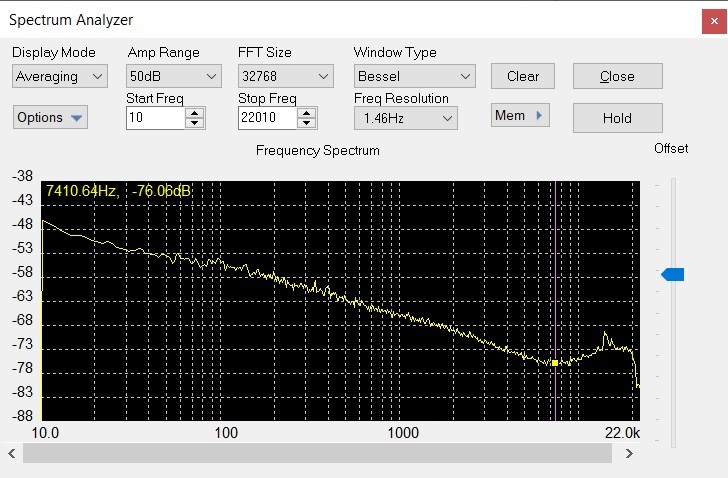Click the blue Offset slider handle
This screenshot has height=478, width=728.
(673, 274)
